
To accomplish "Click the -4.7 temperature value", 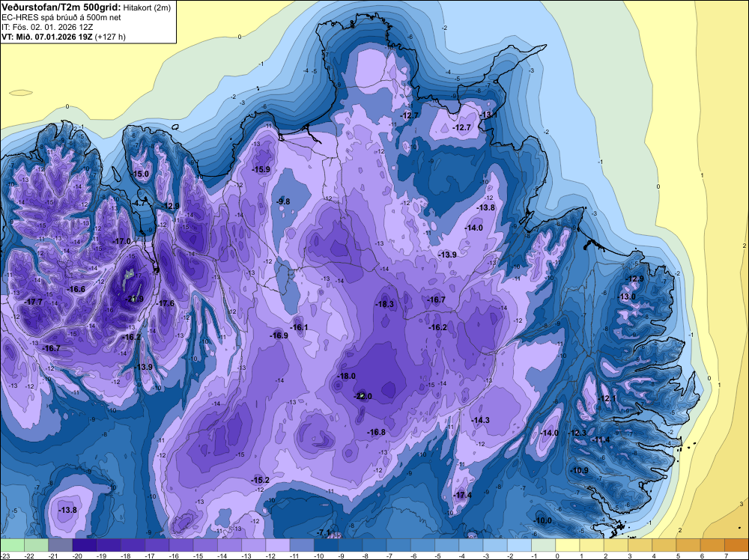I will pos(139,203).
